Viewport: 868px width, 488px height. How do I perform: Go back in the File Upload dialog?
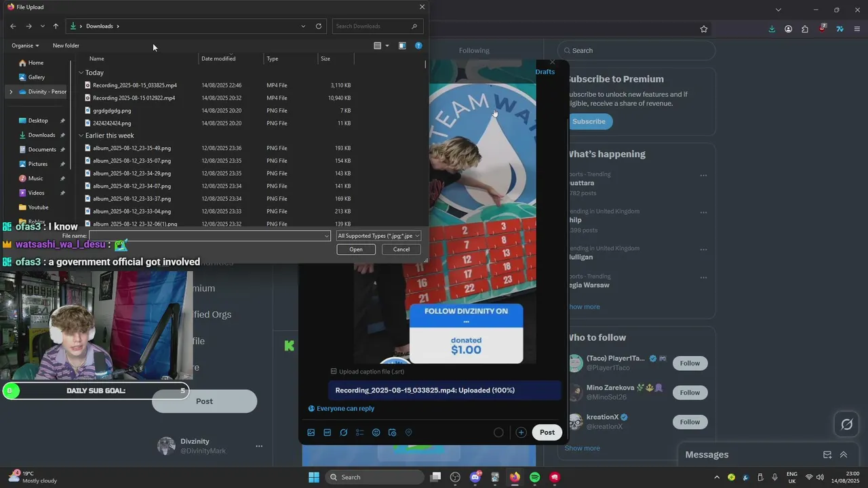click(x=13, y=26)
